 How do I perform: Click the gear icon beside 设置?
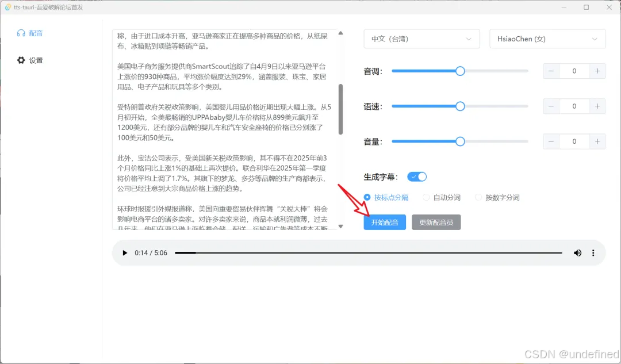(21, 60)
